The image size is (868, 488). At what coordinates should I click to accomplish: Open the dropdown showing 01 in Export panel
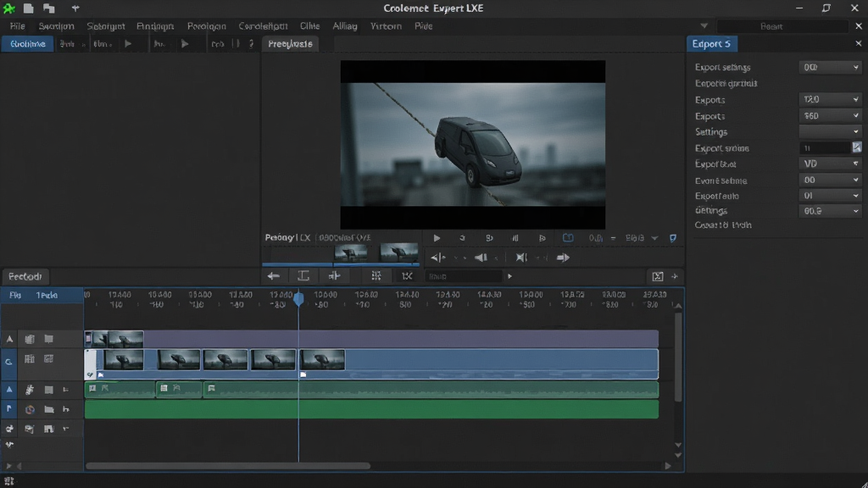click(x=831, y=196)
